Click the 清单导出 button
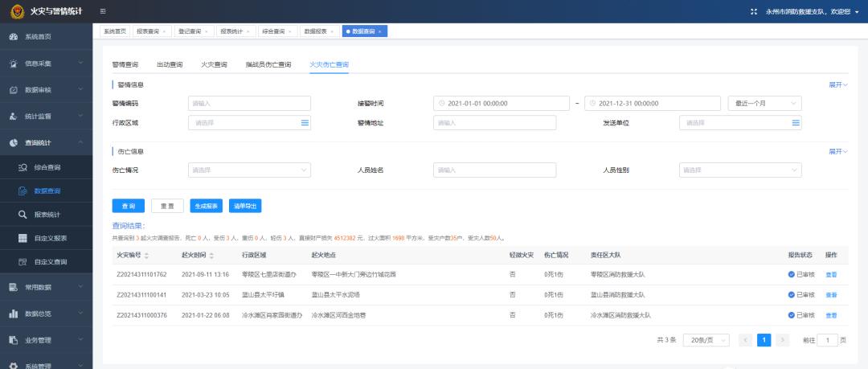 point(245,206)
